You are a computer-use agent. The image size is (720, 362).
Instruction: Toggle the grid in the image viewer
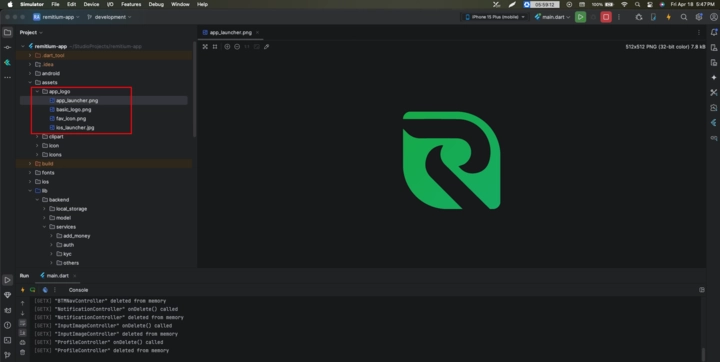tap(215, 47)
